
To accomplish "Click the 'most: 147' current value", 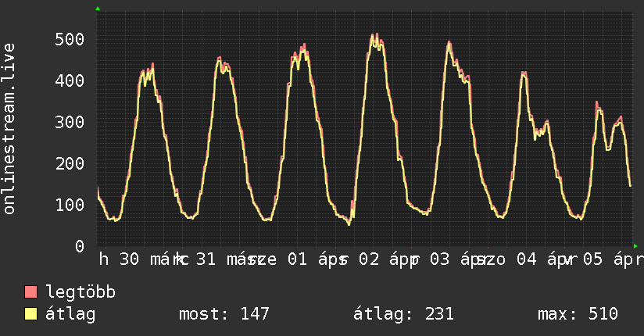I will 224,314.
